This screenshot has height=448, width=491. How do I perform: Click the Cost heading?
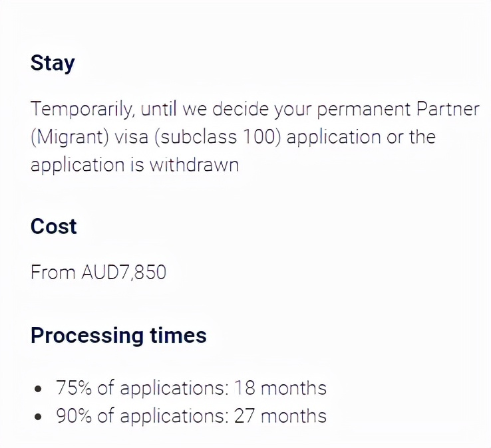click(53, 226)
